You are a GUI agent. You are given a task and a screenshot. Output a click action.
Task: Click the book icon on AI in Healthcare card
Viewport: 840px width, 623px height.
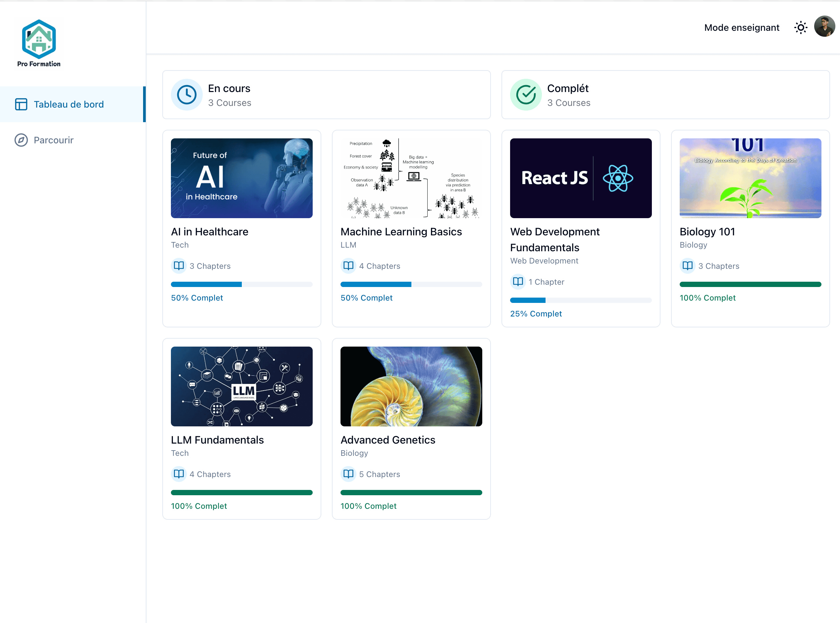[x=179, y=266]
